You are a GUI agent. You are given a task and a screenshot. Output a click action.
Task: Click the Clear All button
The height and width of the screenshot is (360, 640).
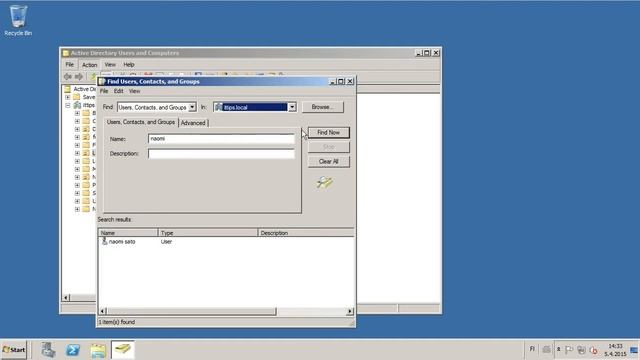coord(329,161)
